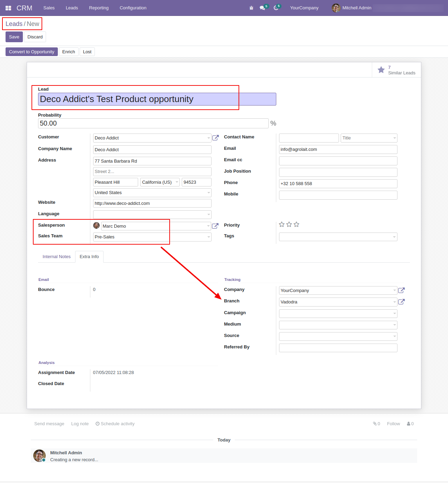Viewport: 448px width, 483px height.
Task: Click the Similar Leads star icon
Action: [381, 70]
